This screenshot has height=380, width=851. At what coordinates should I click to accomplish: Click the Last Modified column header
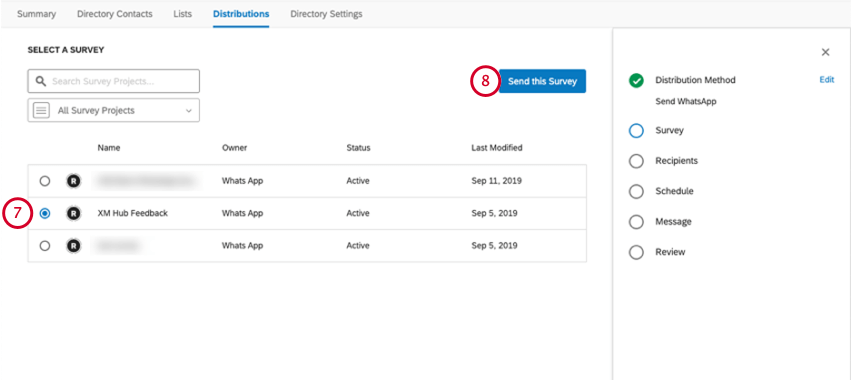tap(497, 148)
